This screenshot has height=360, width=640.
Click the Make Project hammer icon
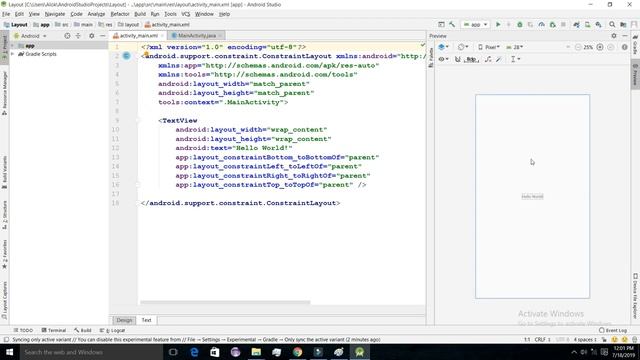pyautogui.click(x=452, y=24)
